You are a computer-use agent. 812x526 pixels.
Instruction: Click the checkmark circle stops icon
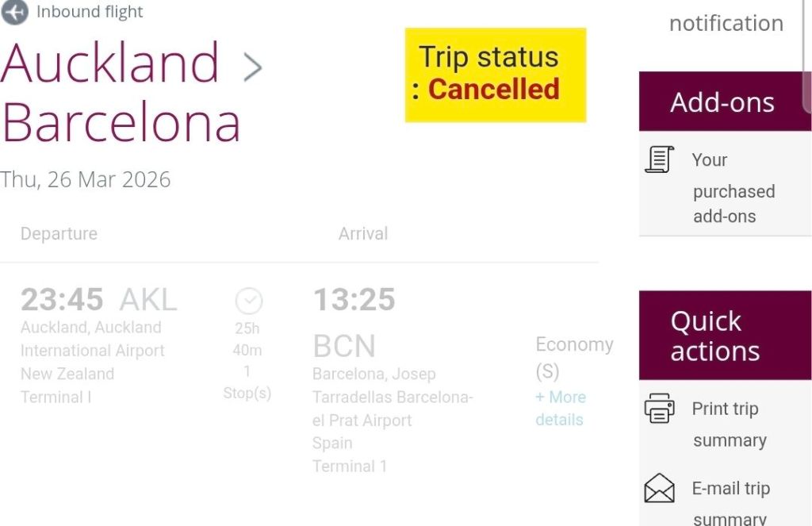pos(248,301)
